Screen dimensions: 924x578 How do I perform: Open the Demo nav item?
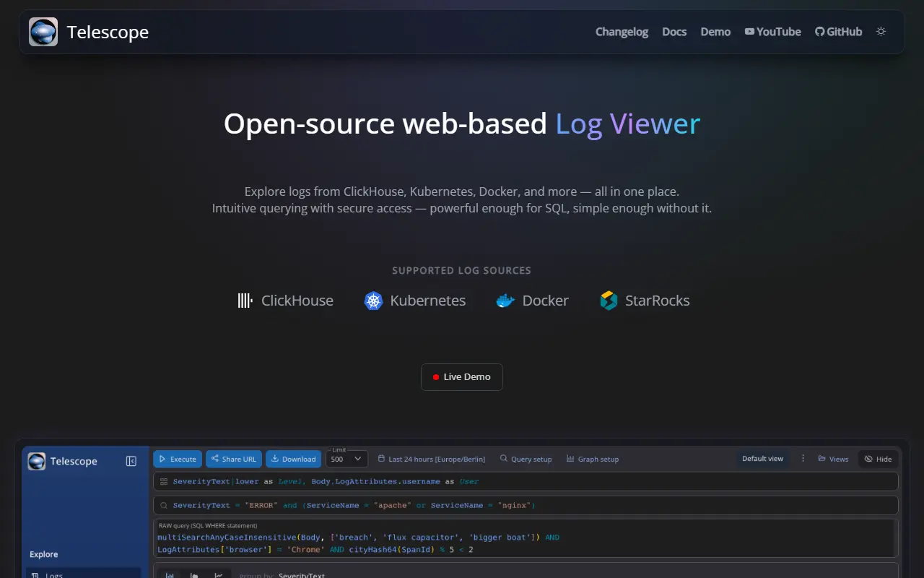point(715,32)
